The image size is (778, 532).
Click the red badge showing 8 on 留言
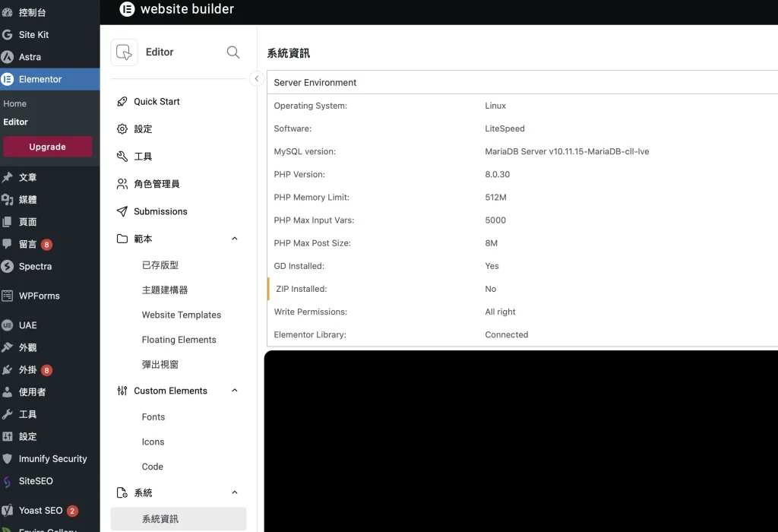[45, 243]
